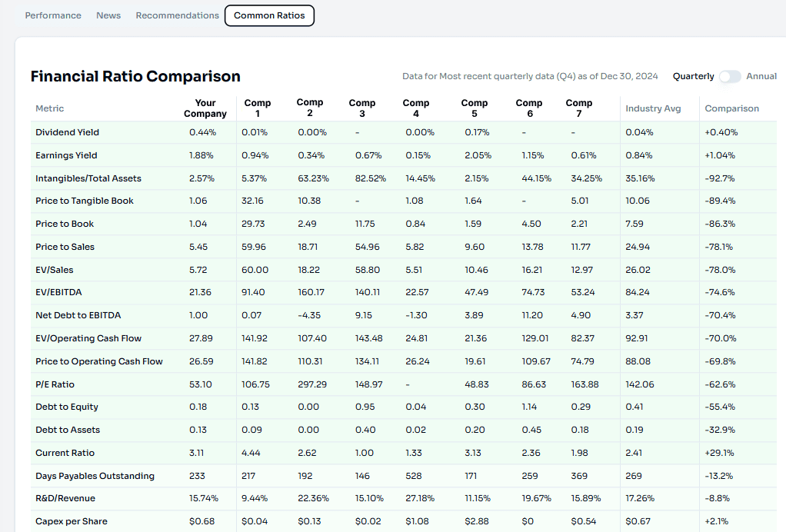Click the Your Company column header

pos(205,108)
